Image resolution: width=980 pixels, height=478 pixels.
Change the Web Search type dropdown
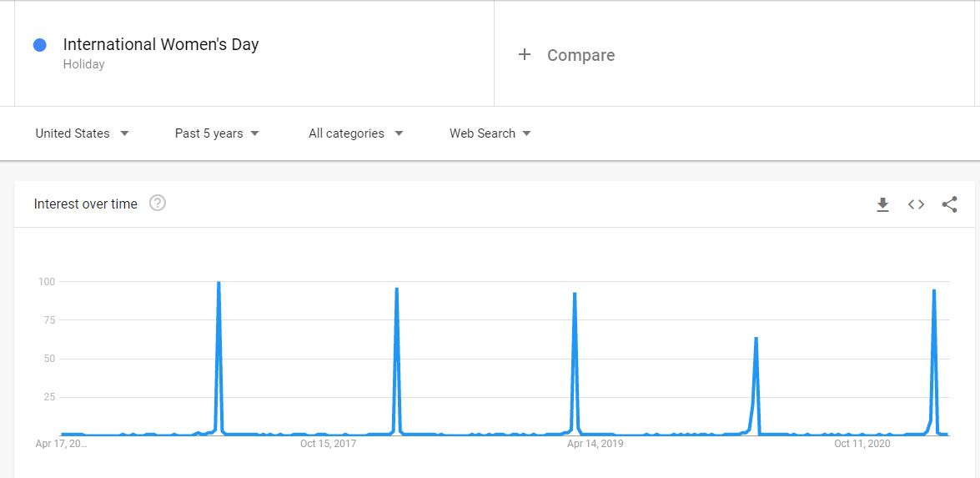point(490,133)
